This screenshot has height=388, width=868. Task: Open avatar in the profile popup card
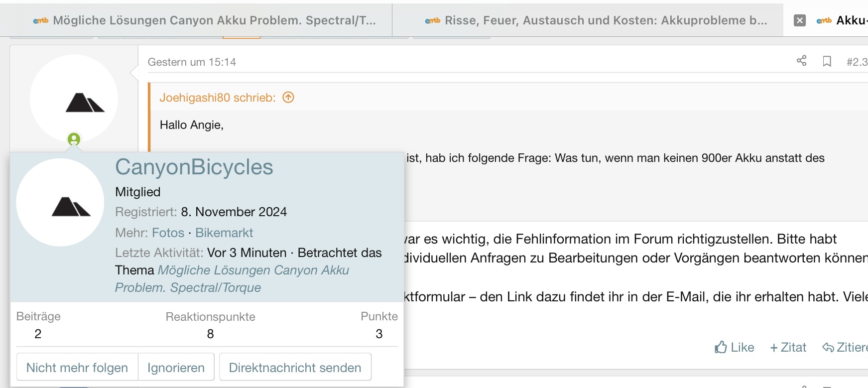[60, 202]
